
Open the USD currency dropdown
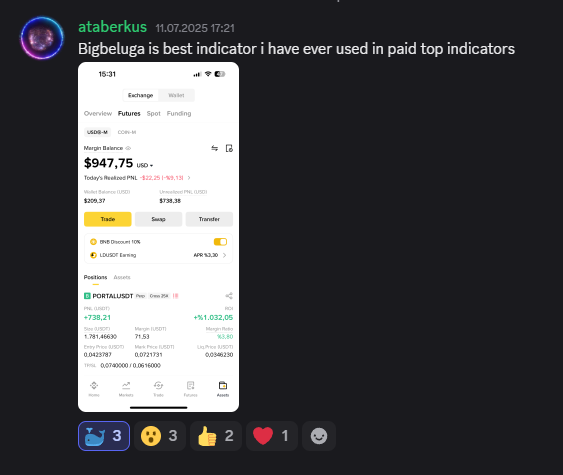click(x=145, y=166)
